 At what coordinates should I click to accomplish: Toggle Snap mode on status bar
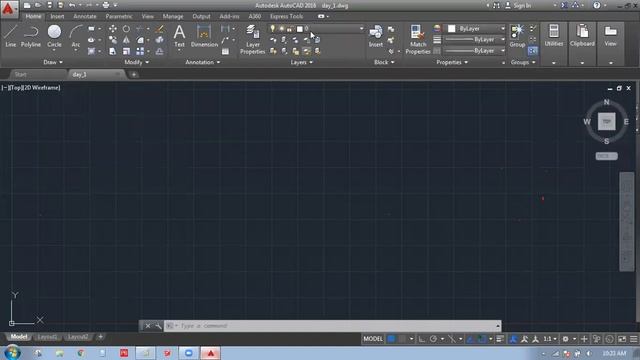click(402, 339)
